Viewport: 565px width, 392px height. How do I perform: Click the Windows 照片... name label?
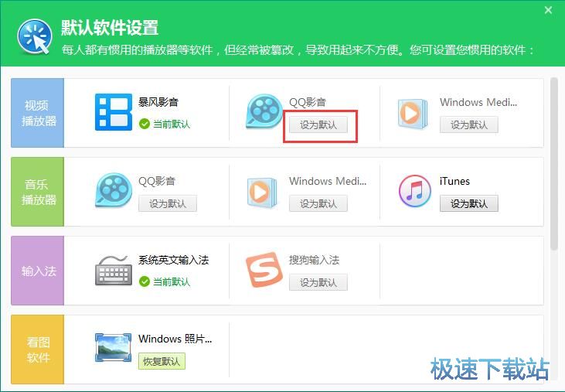pos(175,339)
